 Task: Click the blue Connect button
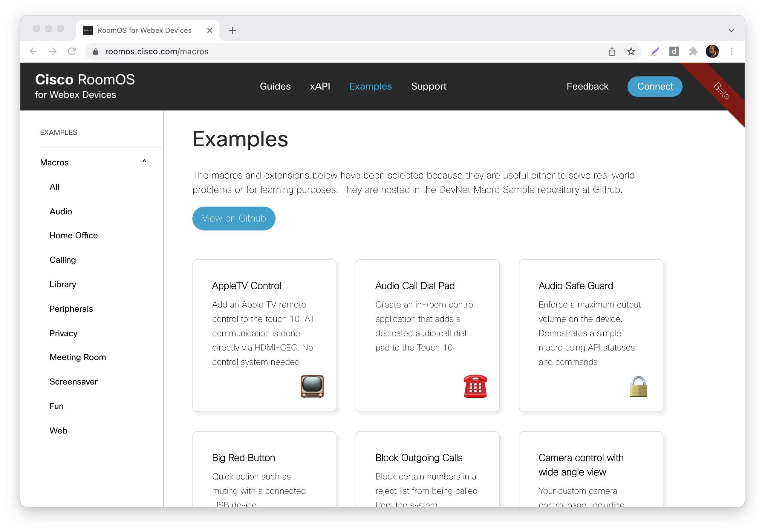(654, 87)
